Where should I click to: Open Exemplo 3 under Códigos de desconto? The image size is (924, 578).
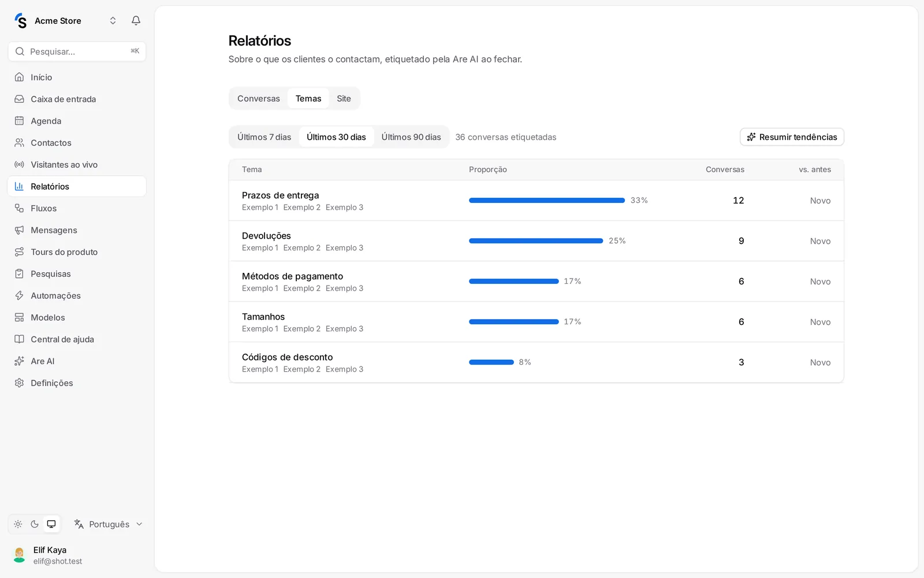pyautogui.click(x=344, y=369)
